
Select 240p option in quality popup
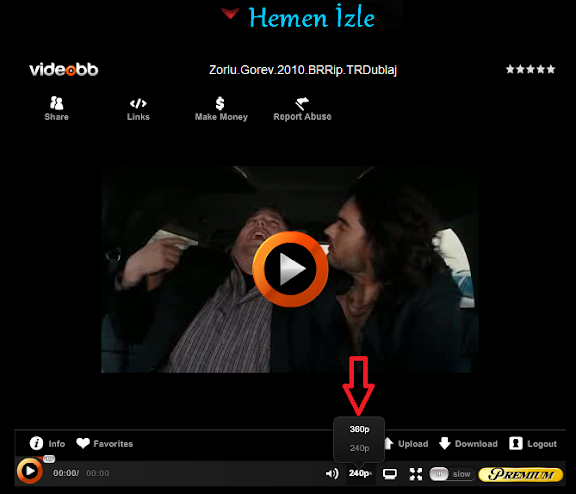click(359, 448)
